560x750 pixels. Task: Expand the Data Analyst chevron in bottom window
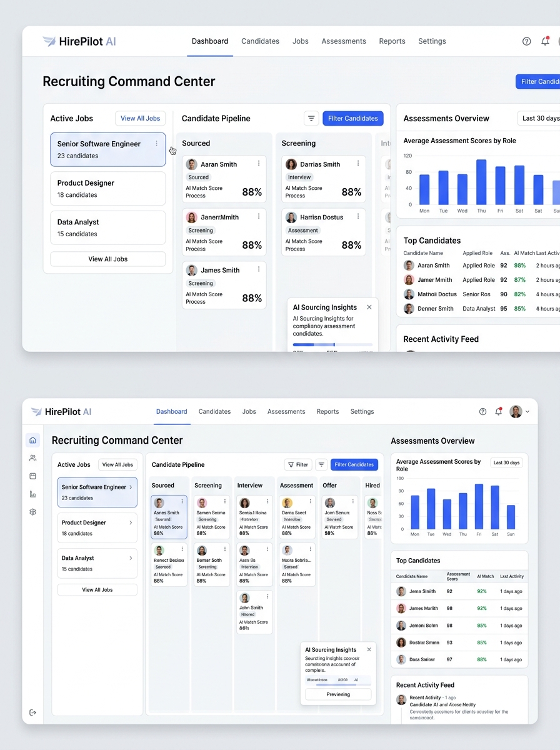(x=131, y=558)
